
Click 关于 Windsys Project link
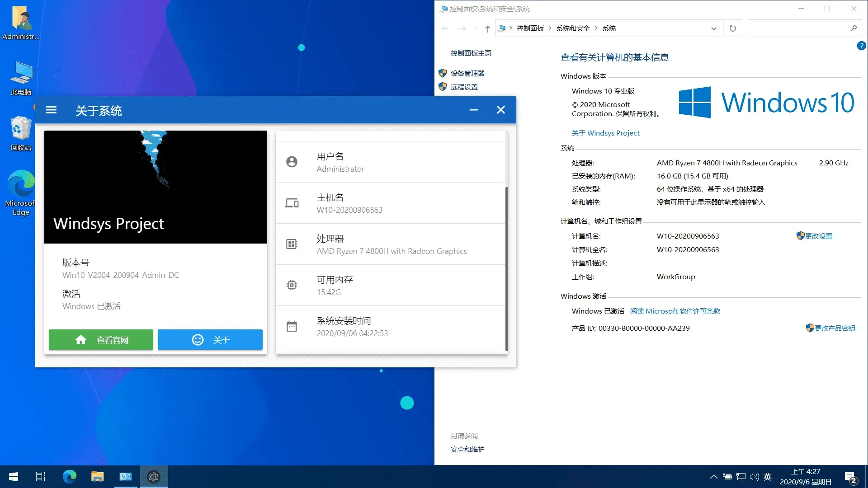tap(605, 133)
